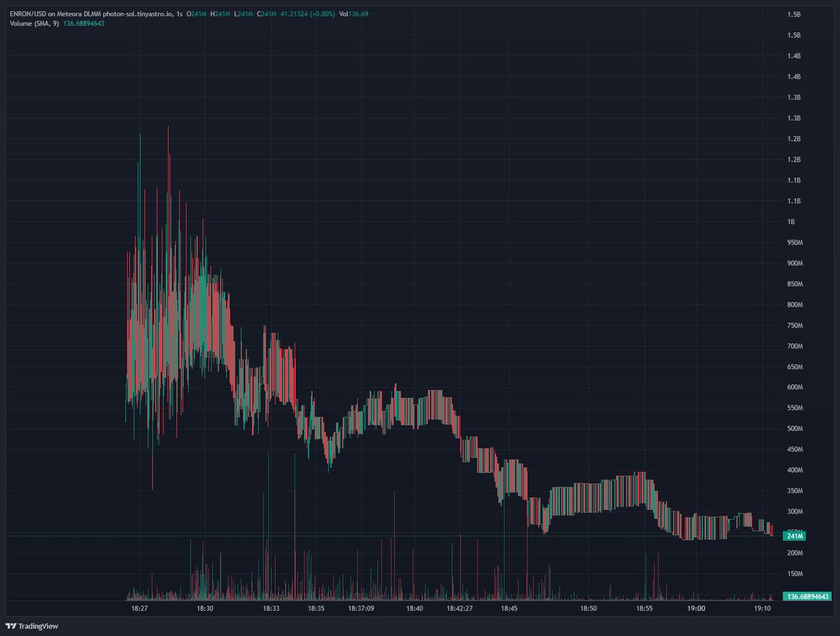Screen dimensions: 840x636
Task: Click the 650M price axis label
Action: tap(794, 367)
